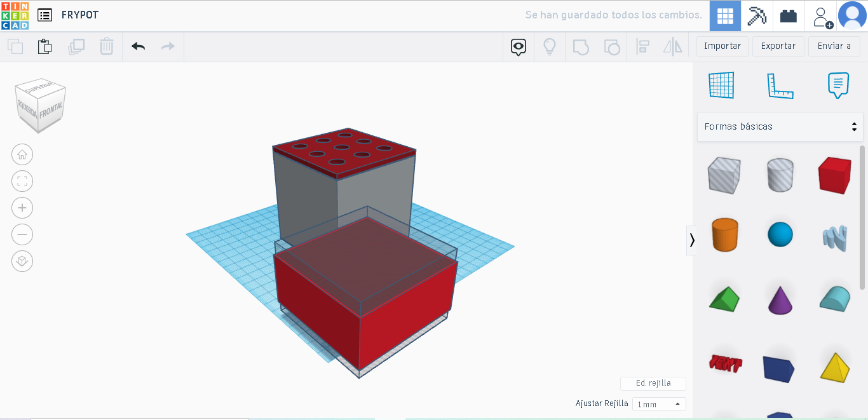Select the Ruler tool icon
The width and height of the screenshot is (868, 420).
pyautogui.click(x=780, y=86)
